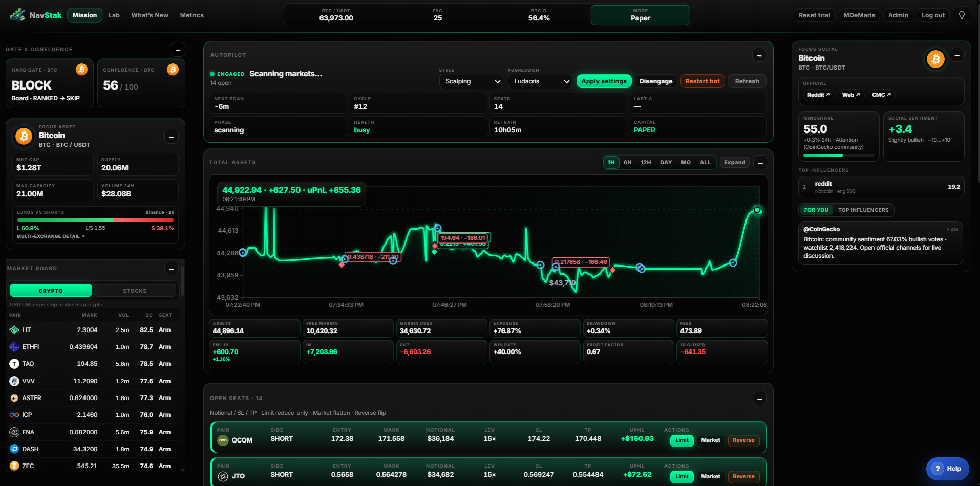Screen dimensions: 980x486
Task: Open the Mission tab
Action: (x=84, y=15)
